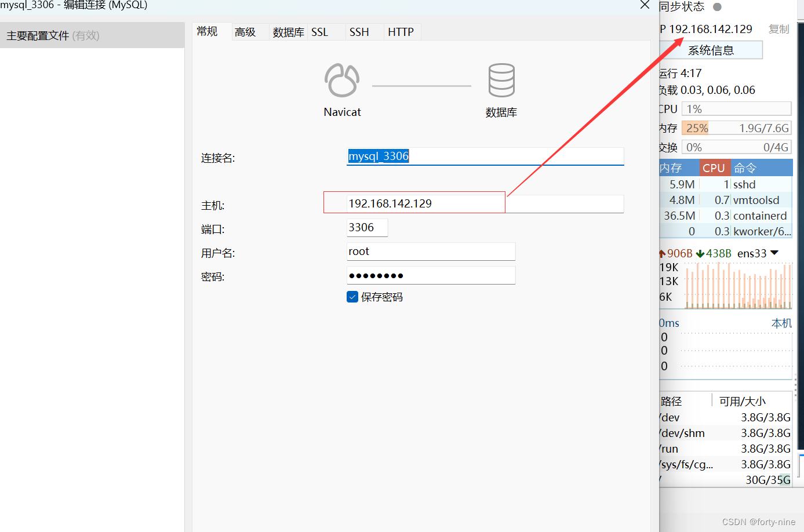
Task: Click the port field 3306
Action: pos(367,227)
